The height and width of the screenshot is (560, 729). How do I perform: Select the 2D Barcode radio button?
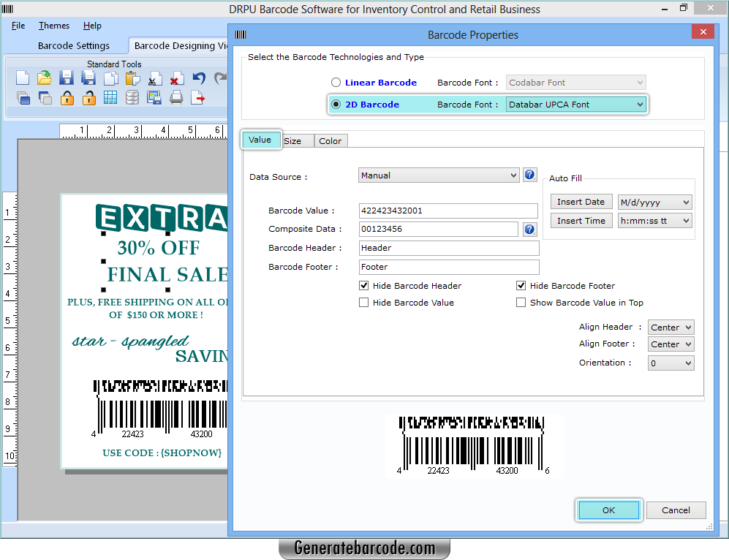[335, 105]
